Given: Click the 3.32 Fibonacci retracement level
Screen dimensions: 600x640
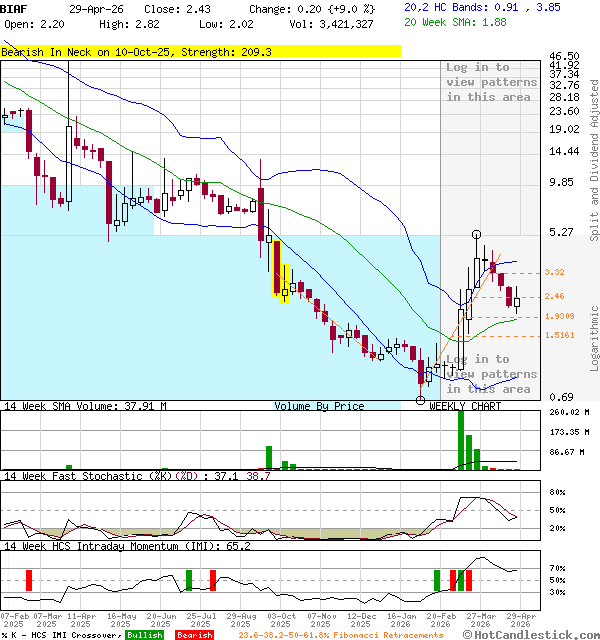Looking at the screenshot, I should 555,272.
